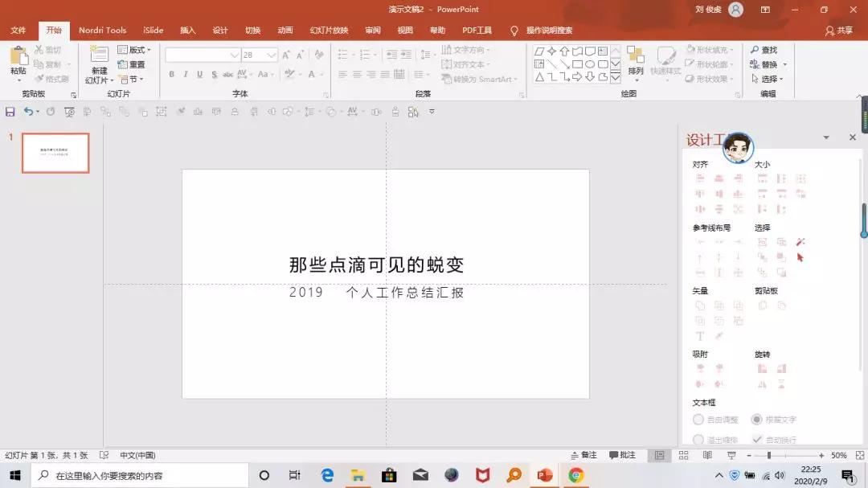Select slide 1 thumbnail in slide panel
The image size is (868, 488).
(x=55, y=153)
